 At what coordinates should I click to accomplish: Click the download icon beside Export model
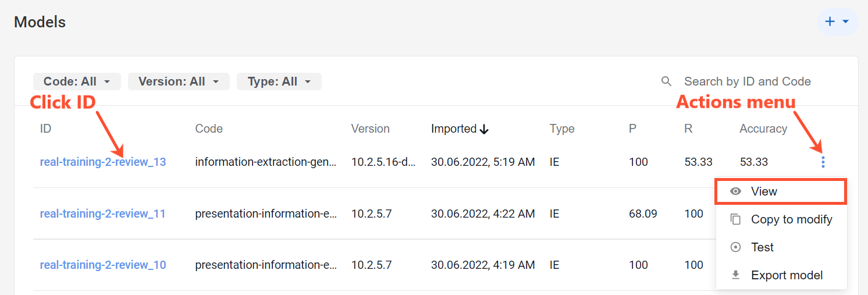tap(735, 275)
